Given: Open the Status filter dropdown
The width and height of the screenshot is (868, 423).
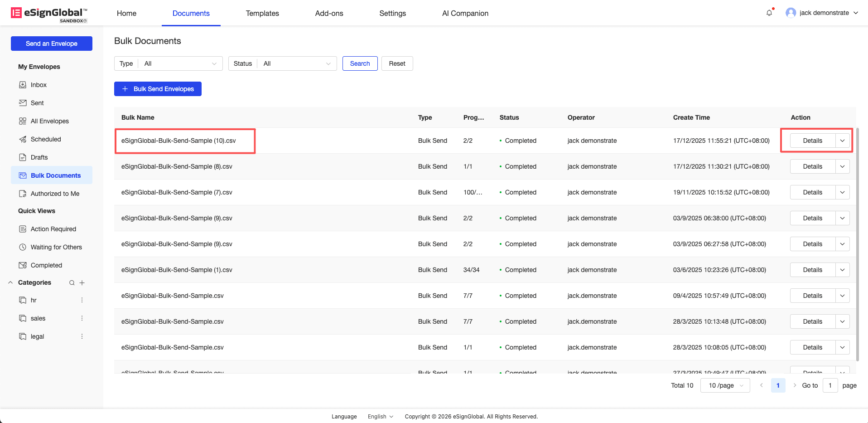Looking at the screenshot, I should pos(294,63).
